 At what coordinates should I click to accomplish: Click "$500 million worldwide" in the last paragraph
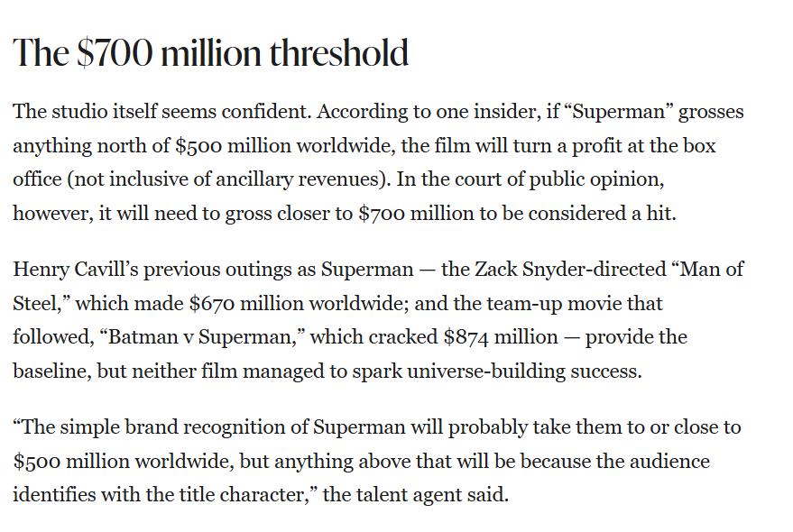122,461
